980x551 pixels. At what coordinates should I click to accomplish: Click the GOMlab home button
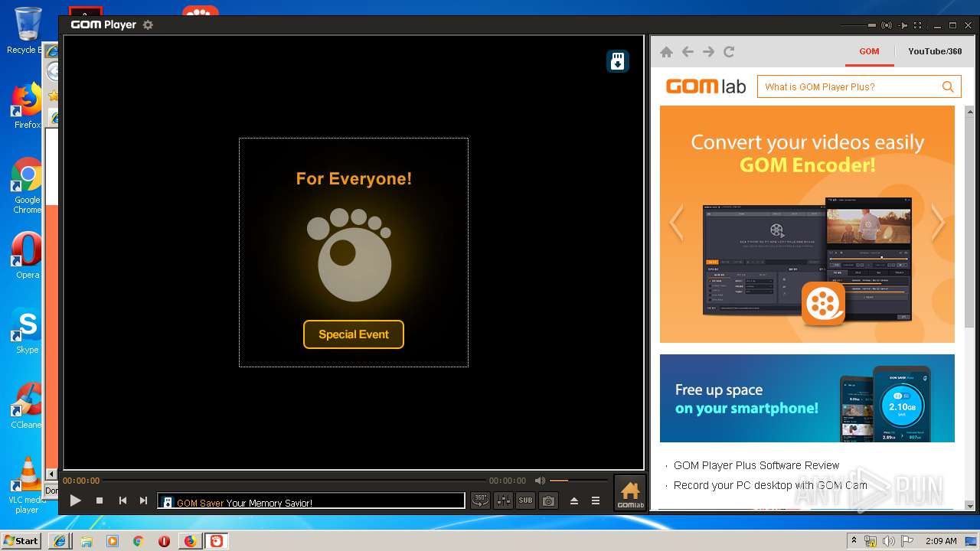630,493
